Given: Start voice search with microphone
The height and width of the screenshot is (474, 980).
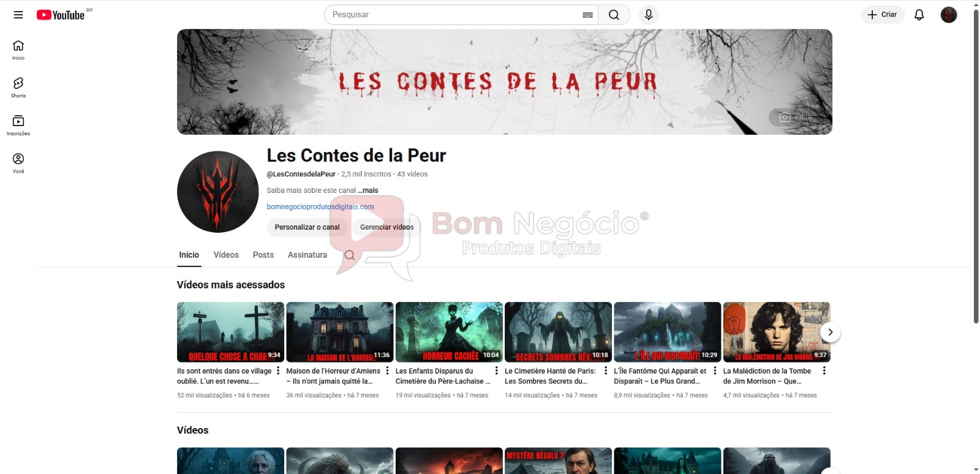Looking at the screenshot, I should click(x=649, y=15).
